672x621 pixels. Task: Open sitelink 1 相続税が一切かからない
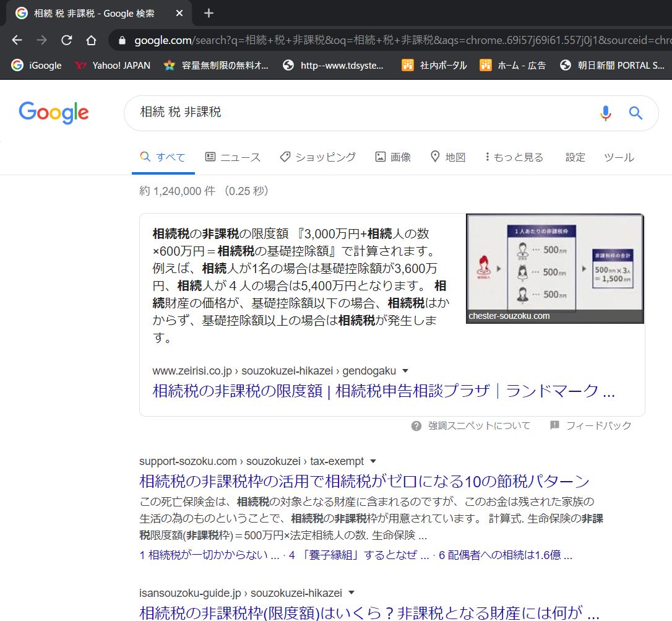[210, 555]
